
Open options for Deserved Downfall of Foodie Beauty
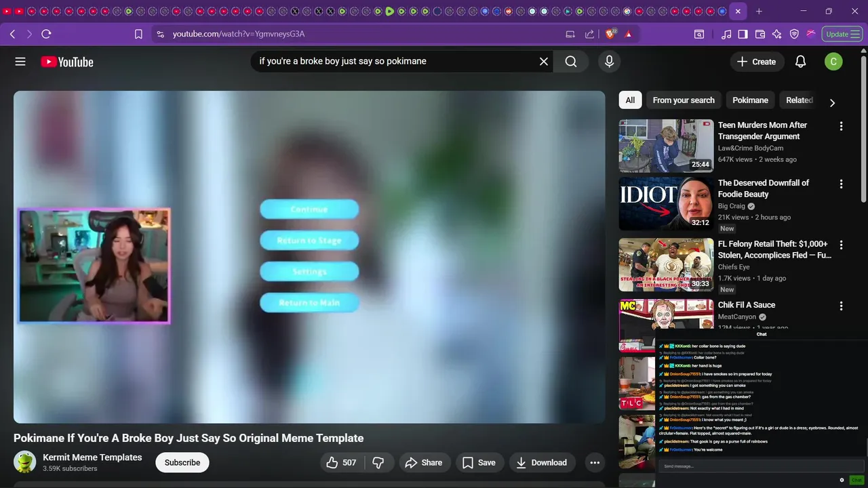841,184
